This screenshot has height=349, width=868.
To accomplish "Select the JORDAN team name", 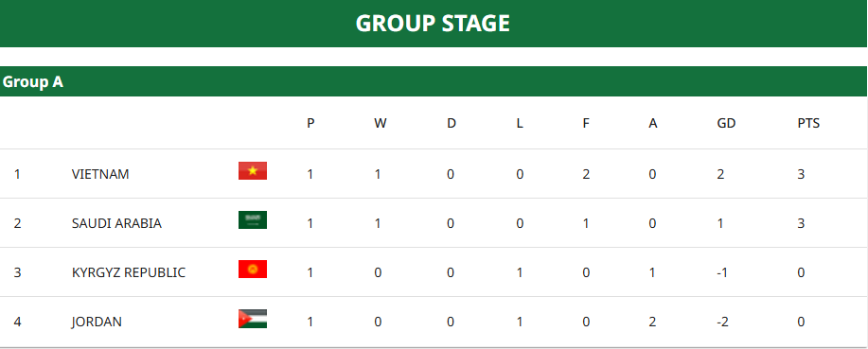I will (97, 322).
